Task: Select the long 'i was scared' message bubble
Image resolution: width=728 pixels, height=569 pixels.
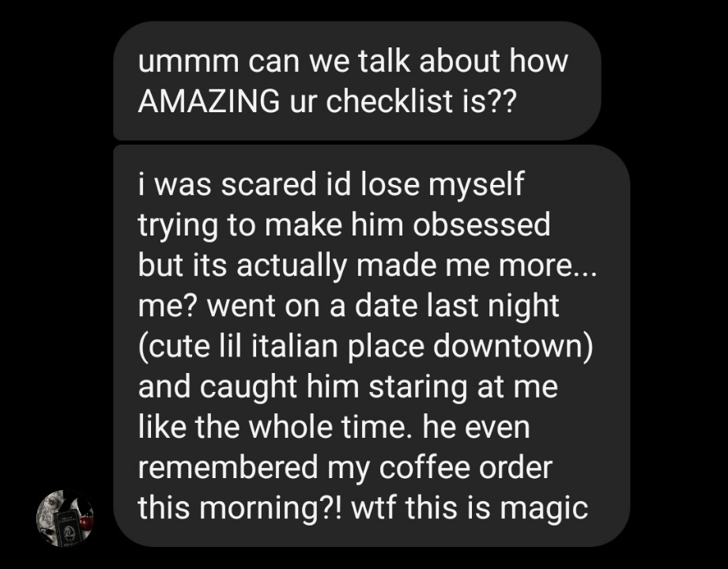Action: point(372,346)
